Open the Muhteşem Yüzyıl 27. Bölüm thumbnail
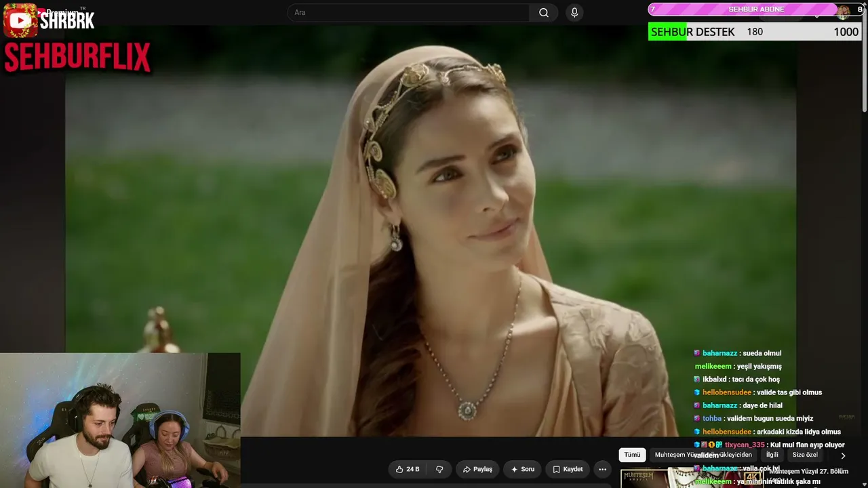The image size is (868, 488). tap(692, 478)
